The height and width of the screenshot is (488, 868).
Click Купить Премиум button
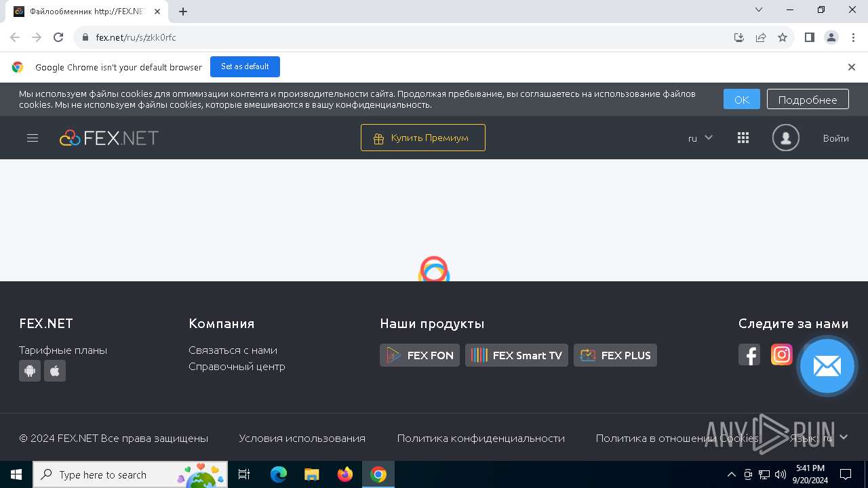(423, 138)
